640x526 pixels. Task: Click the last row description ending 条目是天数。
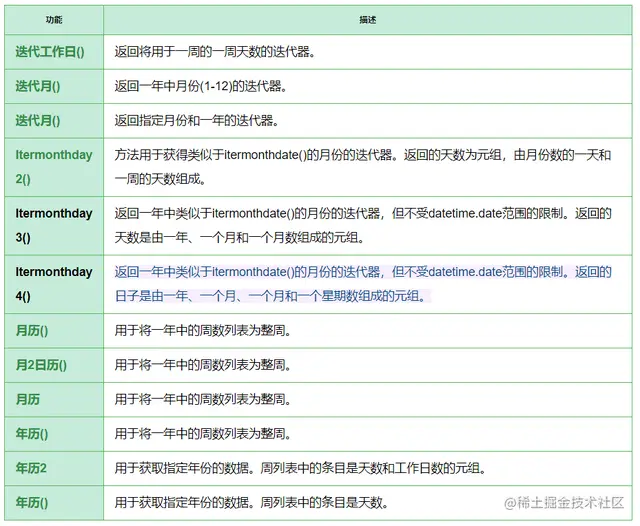251,502
